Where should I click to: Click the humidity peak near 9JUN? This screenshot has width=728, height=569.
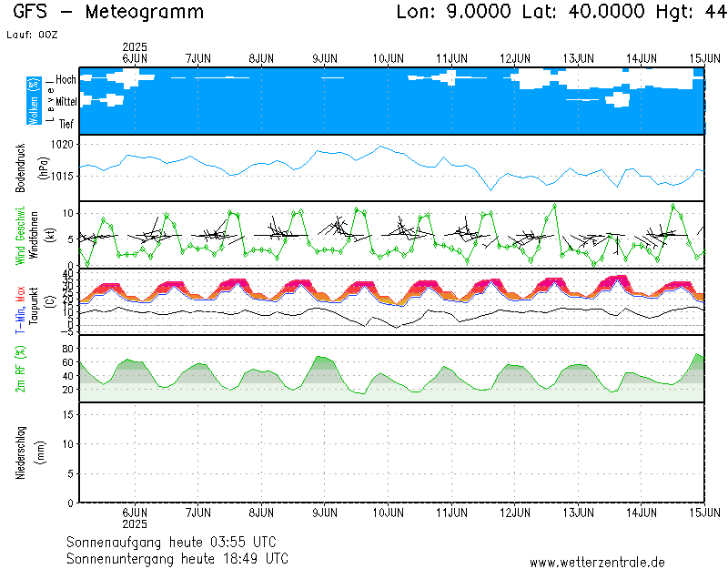pyautogui.click(x=318, y=357)
